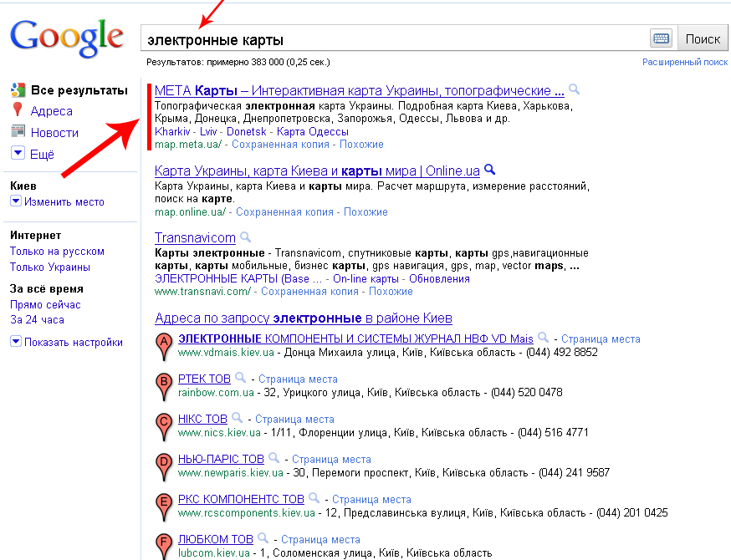Click the Показать настройки link
Screen dimensions: 731x560
tap(74, 342)
